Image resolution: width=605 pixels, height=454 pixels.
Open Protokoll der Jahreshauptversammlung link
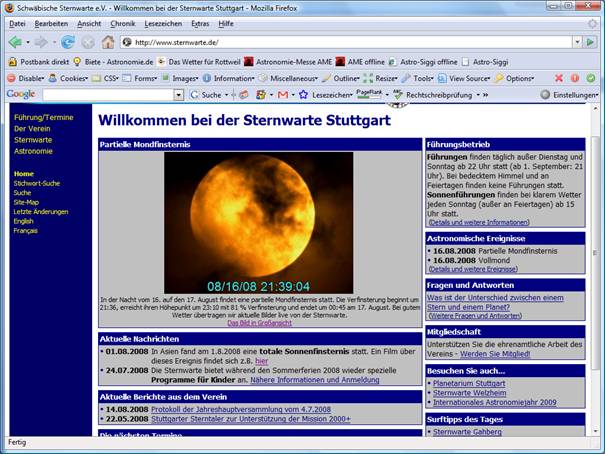241,409
